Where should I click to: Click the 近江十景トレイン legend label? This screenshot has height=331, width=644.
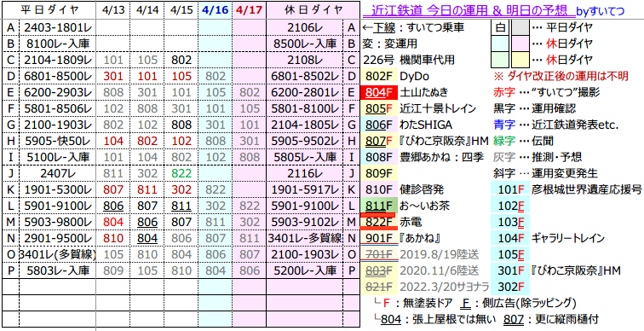pos(438,108)
